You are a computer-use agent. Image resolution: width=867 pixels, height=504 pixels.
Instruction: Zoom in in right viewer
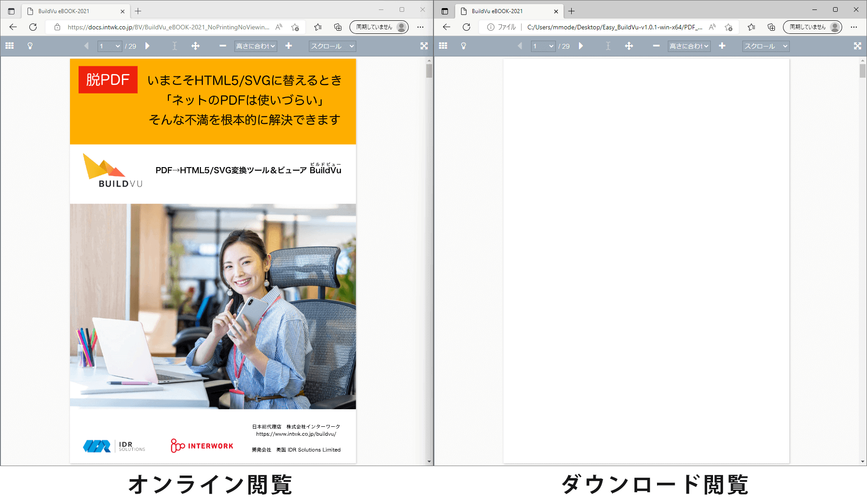(722, 46)
